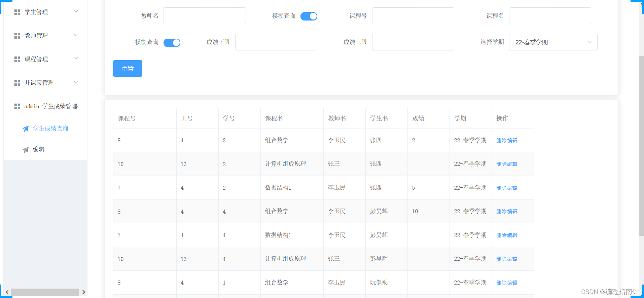This screenshot has height=298, width=644.
Task: Open the 学生成绩查询 menu item
Action: pyautogui.click(x=50, y=128)
